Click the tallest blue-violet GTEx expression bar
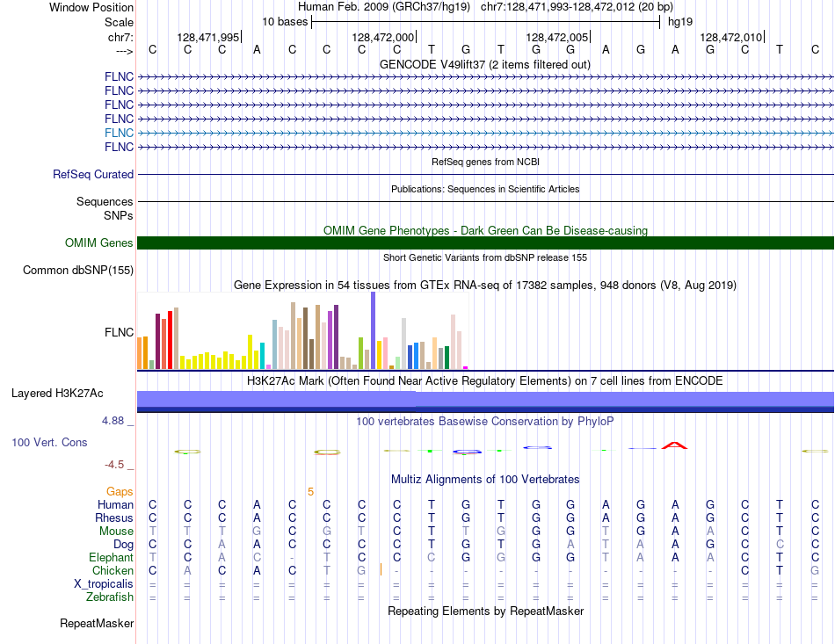 coord(374,330)
